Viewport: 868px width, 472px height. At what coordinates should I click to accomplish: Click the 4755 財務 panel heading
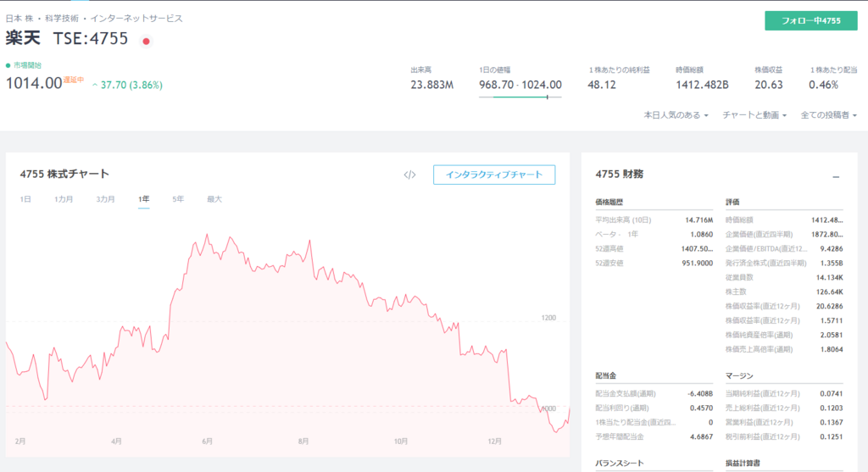point(619,174)
